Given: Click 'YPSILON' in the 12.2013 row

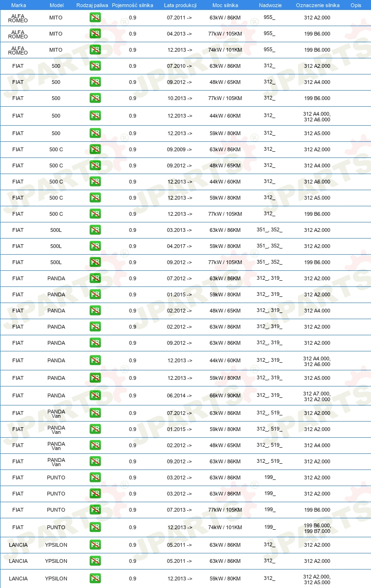Looking at the screenshot, I should pyautogui.click(x=56, y=579).
